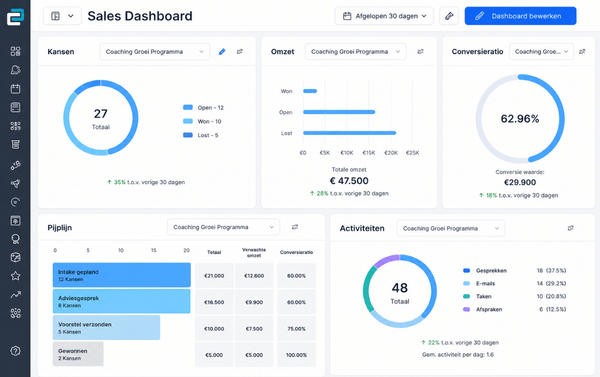Click the brush icon button next to the date filter
600x377 pixels.
pyautogui.click(x=449, y=16)
